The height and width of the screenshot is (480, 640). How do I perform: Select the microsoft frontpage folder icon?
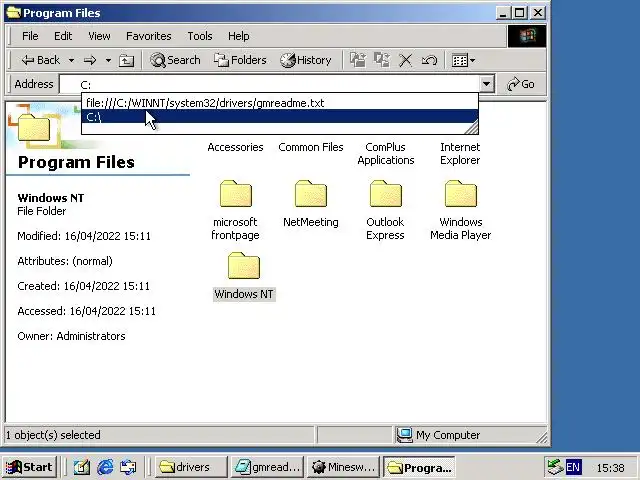coord(236,194)
